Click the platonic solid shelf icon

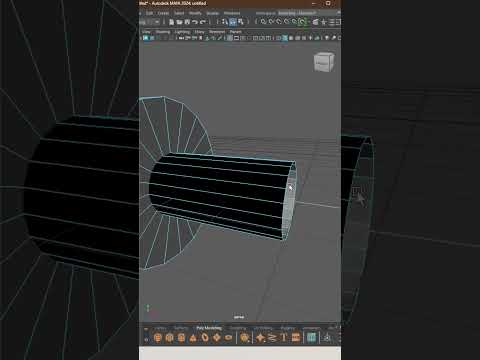click(x=245, y=338)
